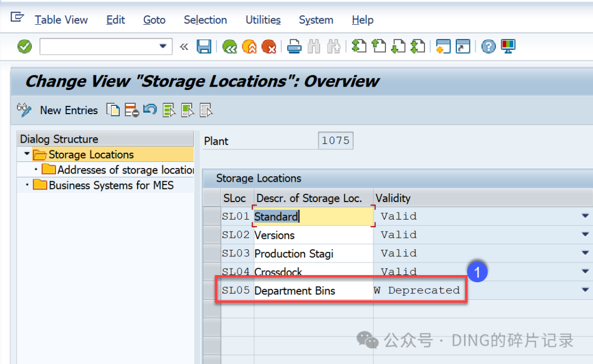Click the First Page icon
The height and width of the screenshot is (364, 593).
point(359,47)
